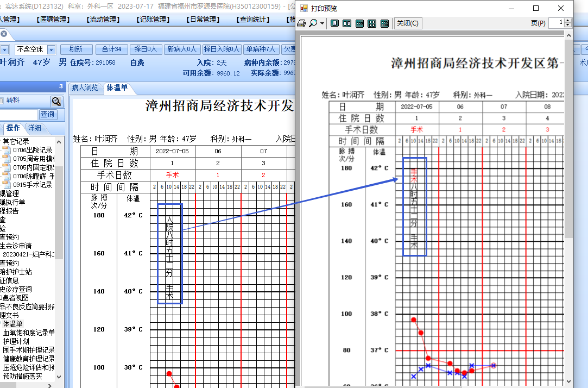Click the 单病种7人 button
This screenshot has width=588, height=388.
(x=261, y=49)
